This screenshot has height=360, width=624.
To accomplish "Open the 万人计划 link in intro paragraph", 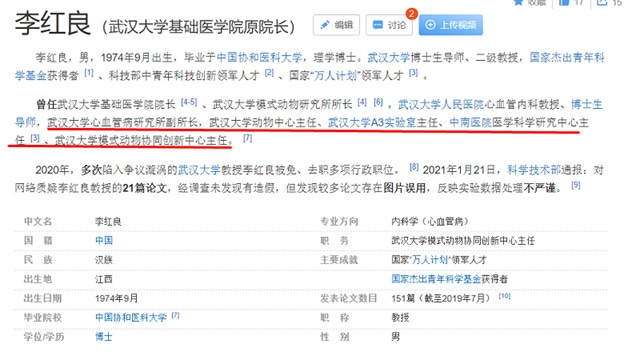I will click(x=335, y=75).
